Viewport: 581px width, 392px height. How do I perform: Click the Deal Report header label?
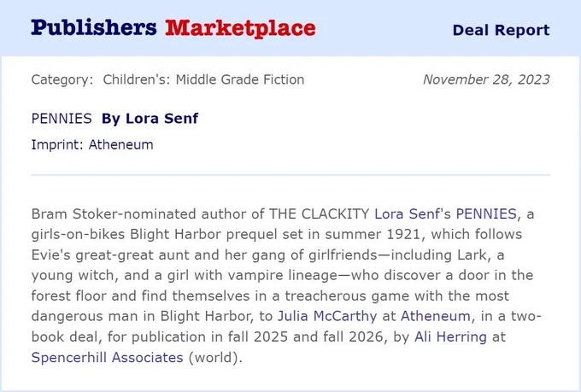click(x=501, y=30)
